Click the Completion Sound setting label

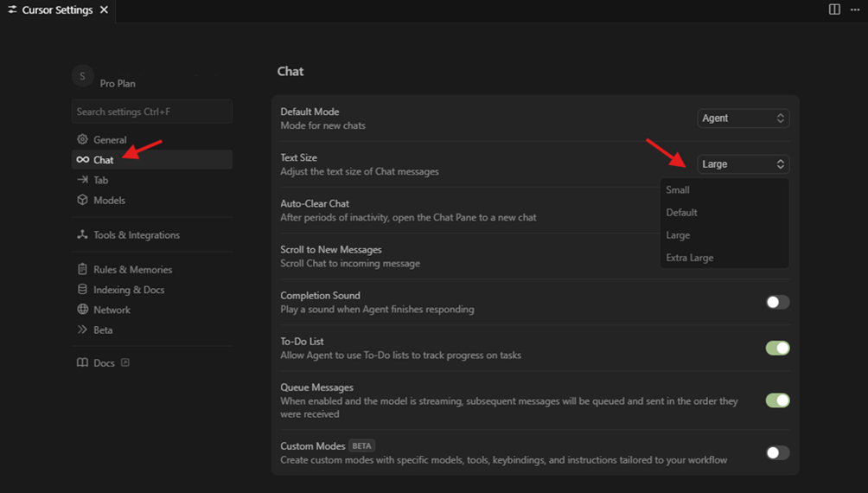tap(320, 295)
